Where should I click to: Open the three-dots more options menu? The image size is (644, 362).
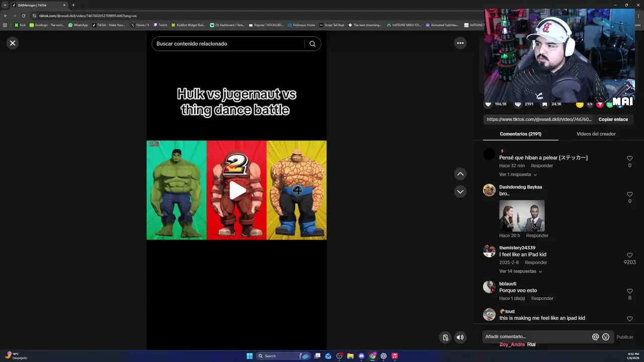pos(460,43)
